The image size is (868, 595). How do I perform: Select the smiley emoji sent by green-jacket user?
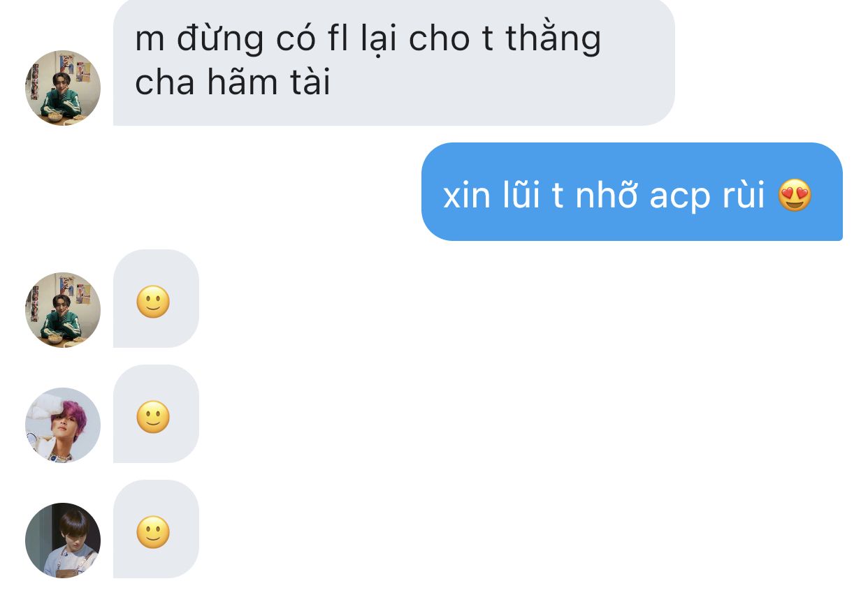point(153,303)
